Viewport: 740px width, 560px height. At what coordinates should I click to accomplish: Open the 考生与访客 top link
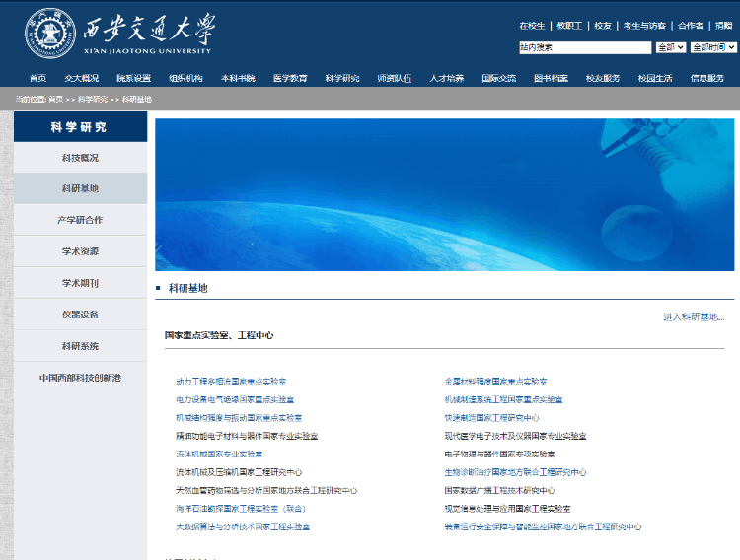tap(644, 26)
